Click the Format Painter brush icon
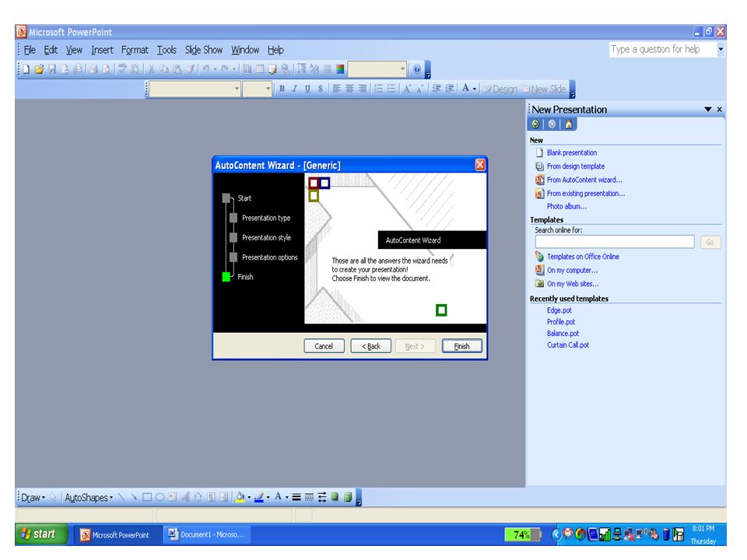 coord(190,69)
